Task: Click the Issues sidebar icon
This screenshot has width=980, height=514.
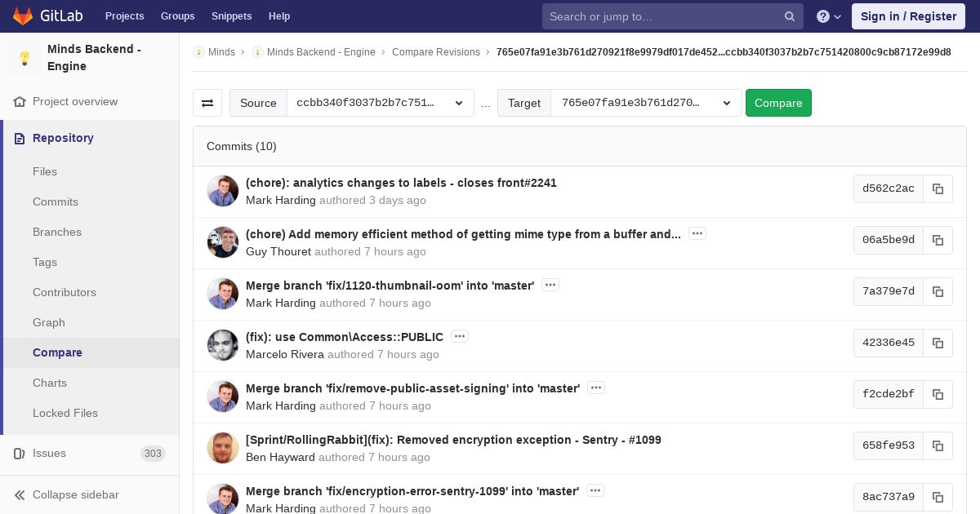Action: (20, 454)
